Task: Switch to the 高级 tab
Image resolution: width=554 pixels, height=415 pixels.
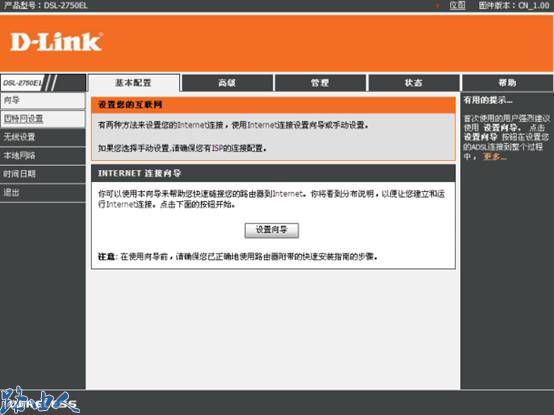Action: pos(227,83)
